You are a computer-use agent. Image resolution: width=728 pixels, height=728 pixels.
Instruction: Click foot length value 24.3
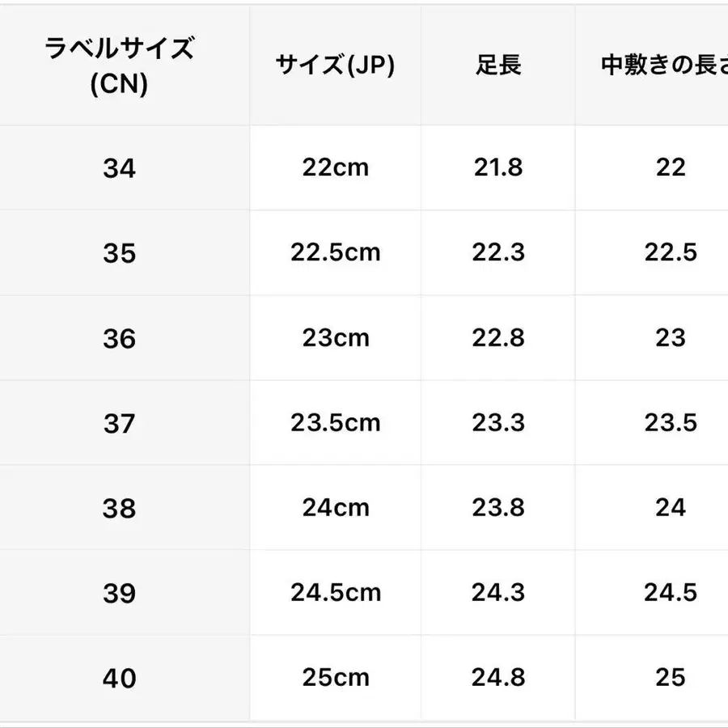(497, 592)
